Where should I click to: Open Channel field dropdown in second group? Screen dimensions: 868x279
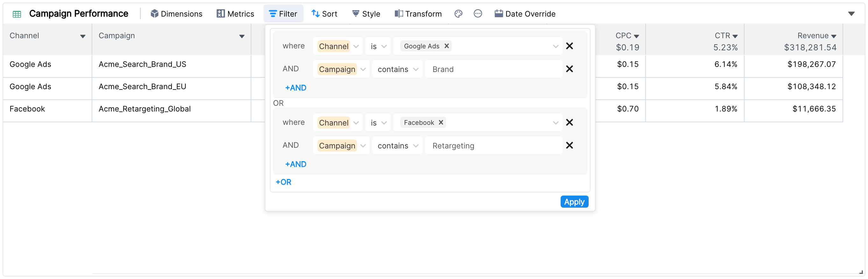point(338,123)
